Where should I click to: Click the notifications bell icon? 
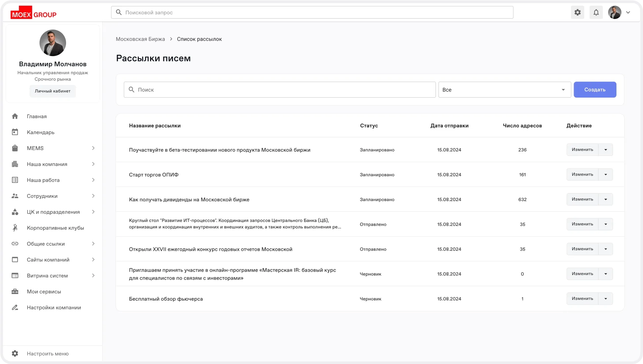(x=596, y=13)
